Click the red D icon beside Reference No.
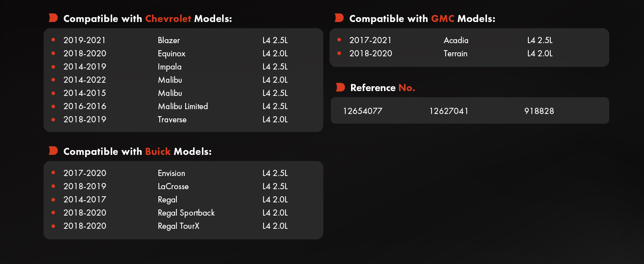Viewport: 644px width, 264px height. pos(340,87)
